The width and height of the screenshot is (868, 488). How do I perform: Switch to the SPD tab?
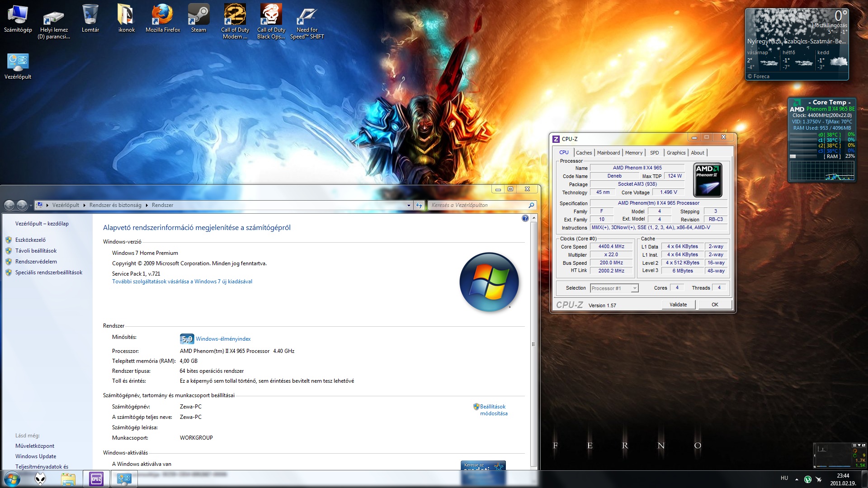(654, 153)
